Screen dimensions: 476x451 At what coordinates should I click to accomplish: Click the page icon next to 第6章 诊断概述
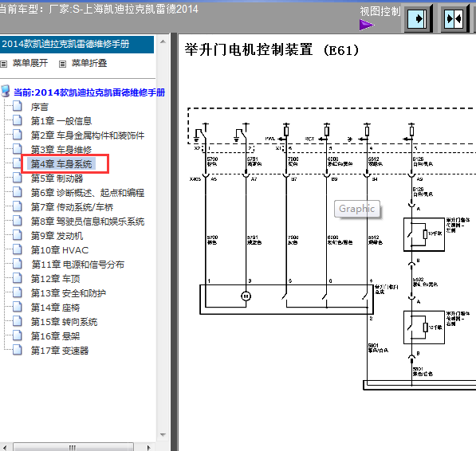pyautogui.click(x=18, y=192)
